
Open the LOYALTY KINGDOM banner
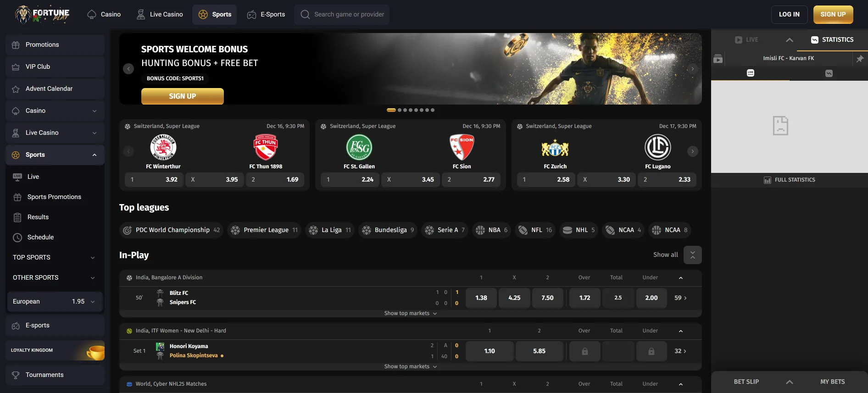55,350
